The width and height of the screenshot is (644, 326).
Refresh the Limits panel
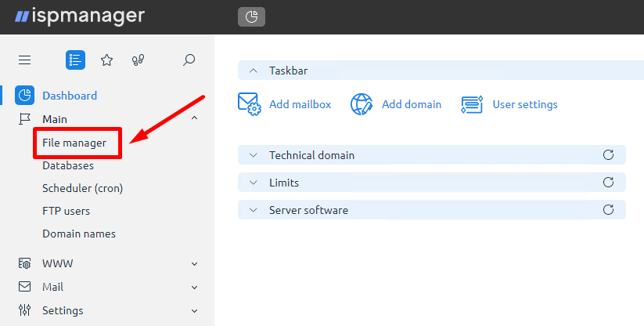(608, 182)
